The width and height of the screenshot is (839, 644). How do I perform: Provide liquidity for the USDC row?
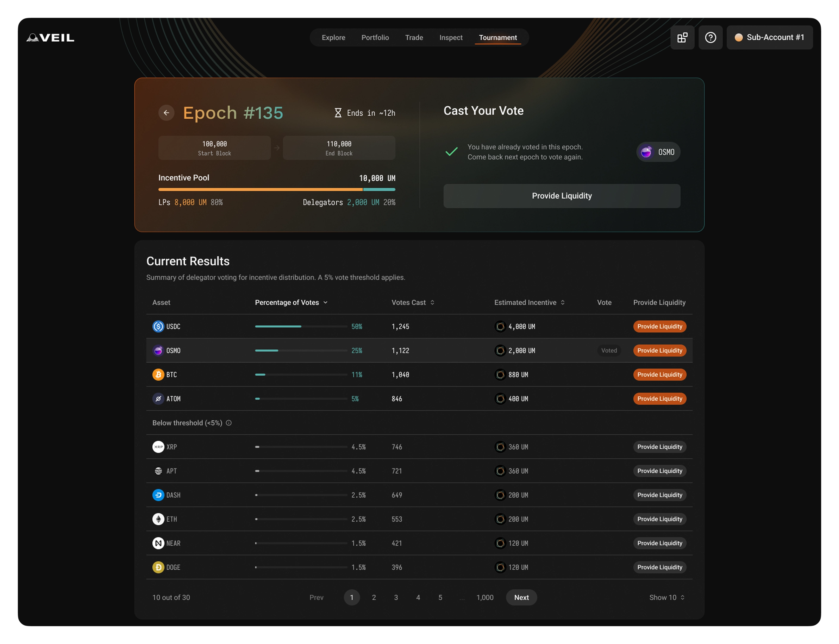coord(660,326)
